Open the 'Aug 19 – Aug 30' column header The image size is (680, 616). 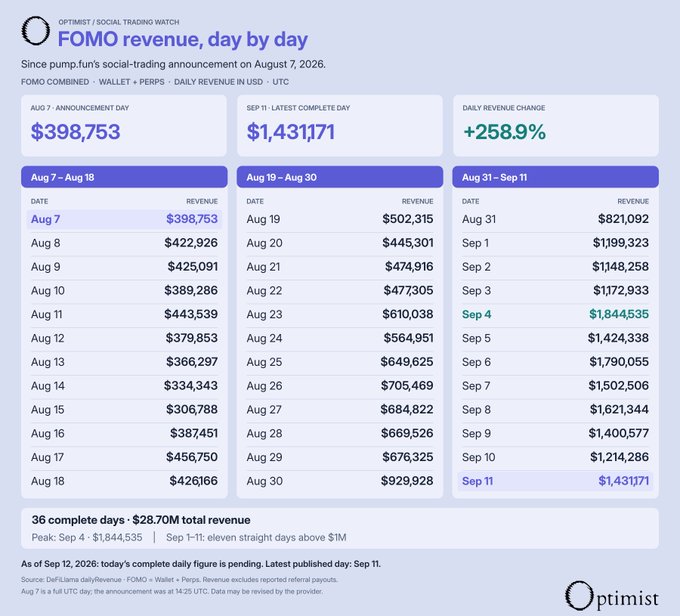[x=340, y=177]
